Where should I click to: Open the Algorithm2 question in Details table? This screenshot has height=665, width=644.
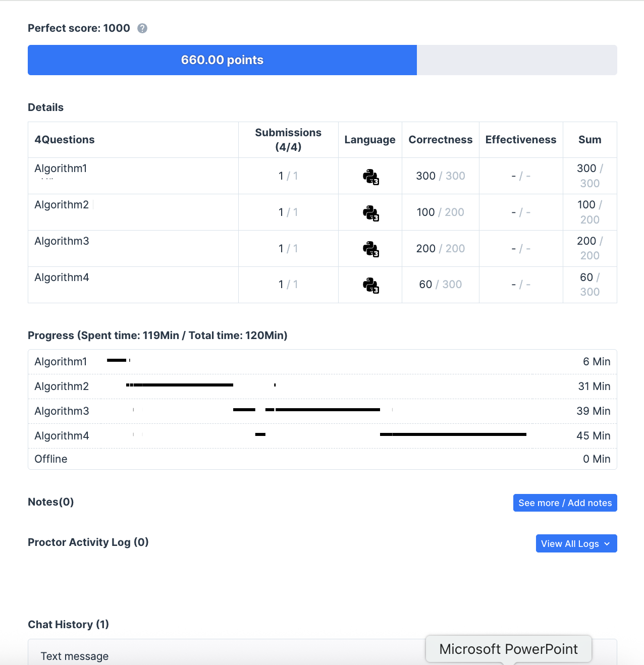(62, 205)
